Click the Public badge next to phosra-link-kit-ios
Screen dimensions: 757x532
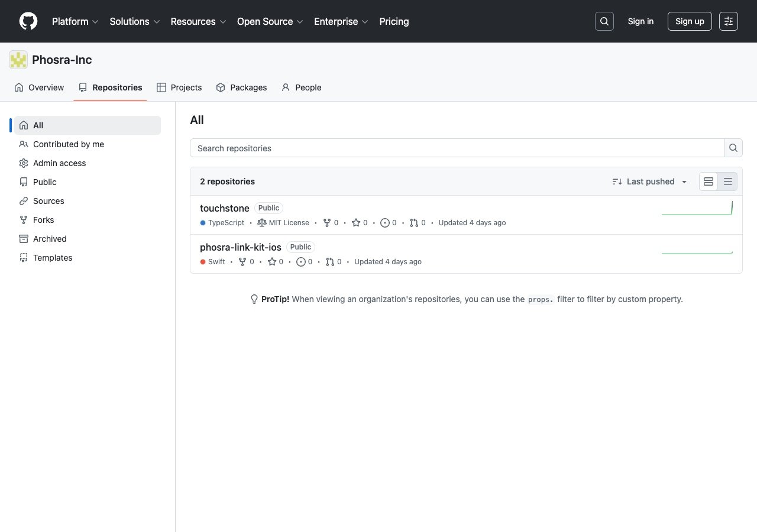300,247
